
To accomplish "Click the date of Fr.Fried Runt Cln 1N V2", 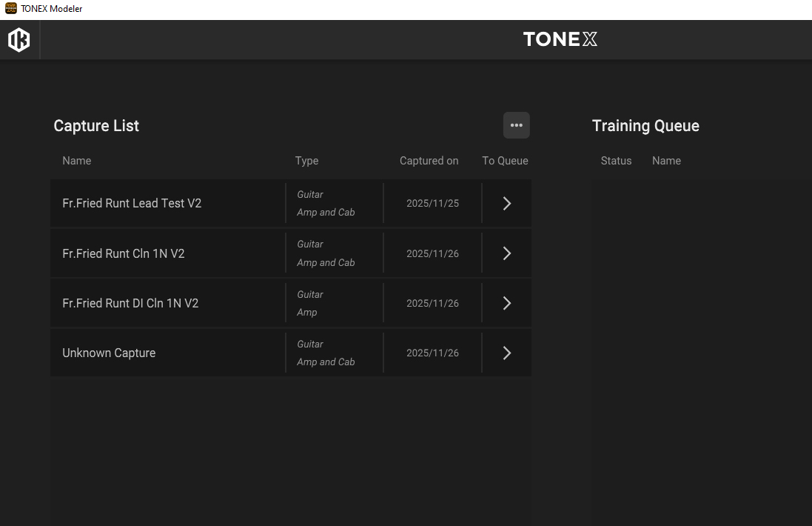I will pos(432,253).
